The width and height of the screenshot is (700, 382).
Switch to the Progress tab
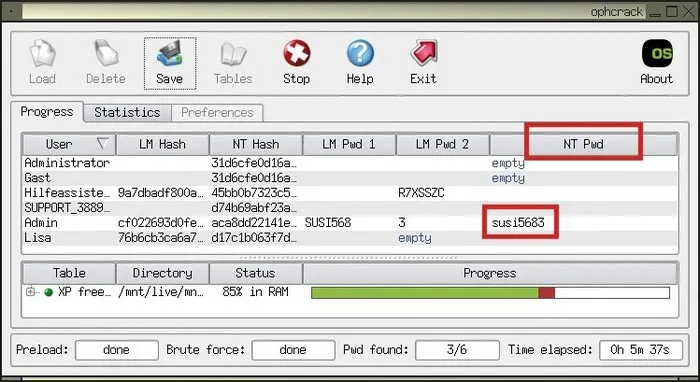(47, 112)
